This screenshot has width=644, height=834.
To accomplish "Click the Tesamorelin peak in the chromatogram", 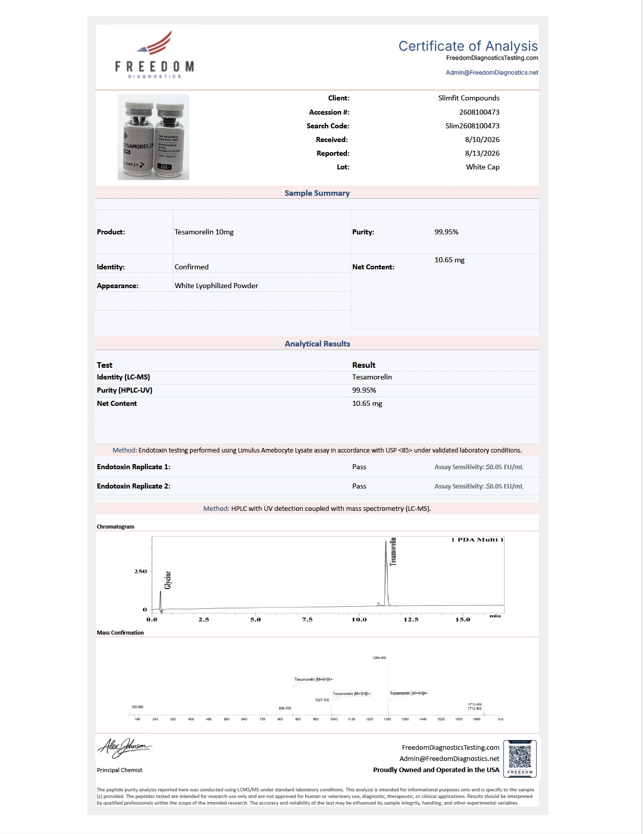I will (386, 573).
